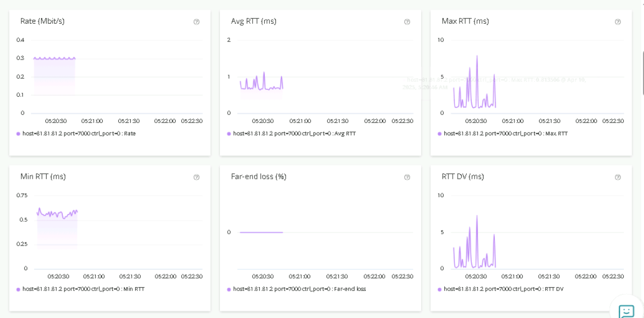
Task: Toggle the Max RTT legend item
Action: pyautogui.click(x=505, y=134)
